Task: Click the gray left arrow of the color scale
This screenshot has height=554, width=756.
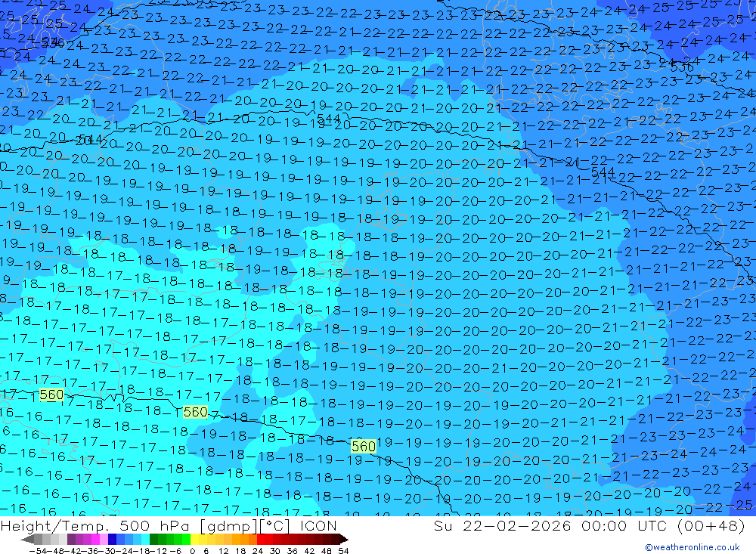Action: [x=27, y=539]
